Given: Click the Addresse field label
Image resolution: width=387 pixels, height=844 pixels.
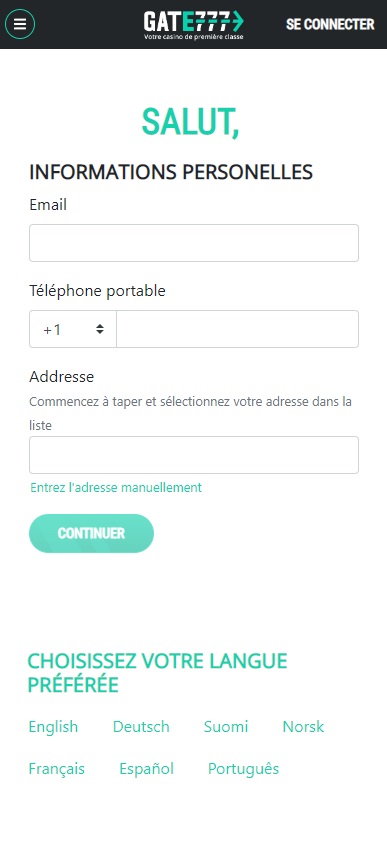Looking at the screenshot, I should pos(61,376).
